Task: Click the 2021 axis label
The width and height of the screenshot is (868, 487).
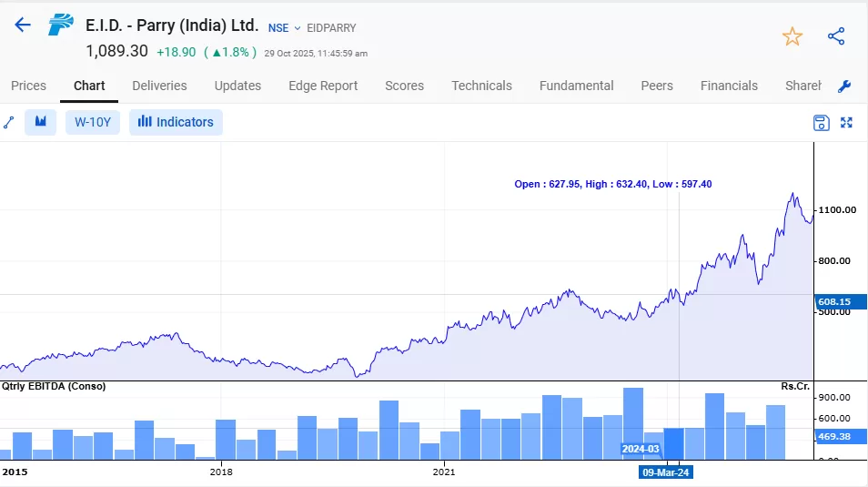Action: pos(444,472)
